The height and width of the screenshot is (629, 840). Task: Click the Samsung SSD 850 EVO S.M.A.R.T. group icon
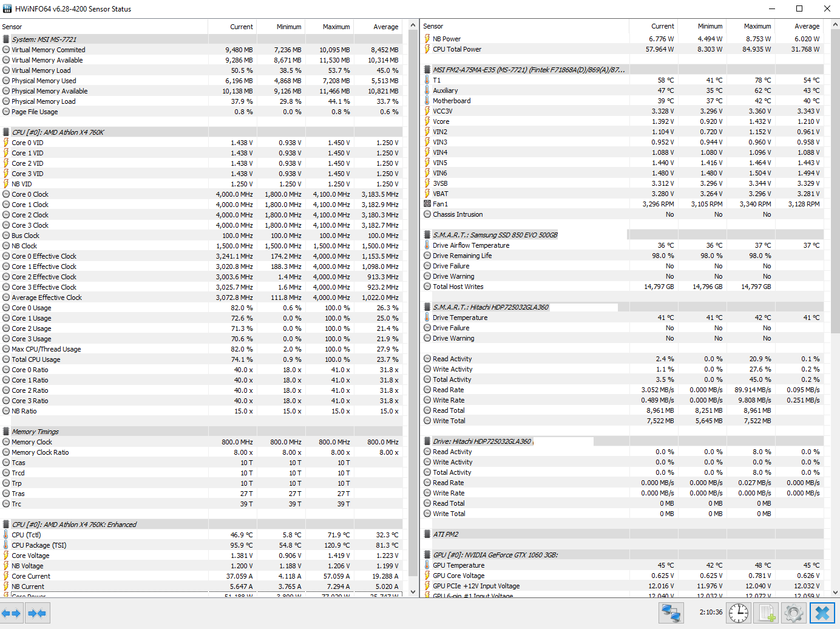427,235
